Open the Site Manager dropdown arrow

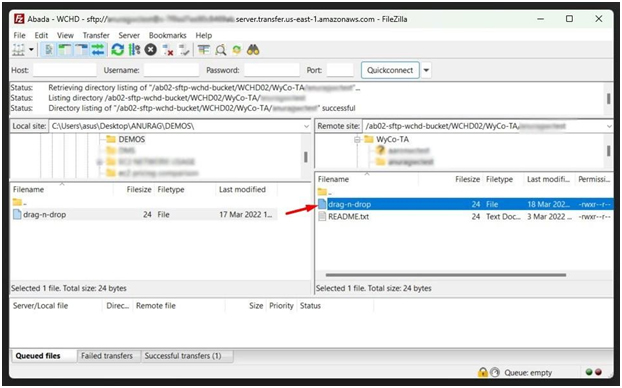(x=31, y=50)
